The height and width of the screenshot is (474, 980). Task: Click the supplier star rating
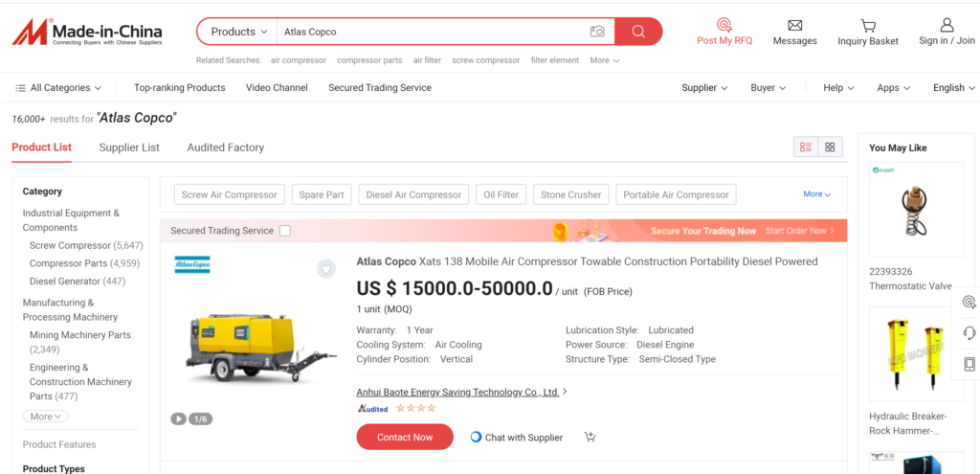415,408
